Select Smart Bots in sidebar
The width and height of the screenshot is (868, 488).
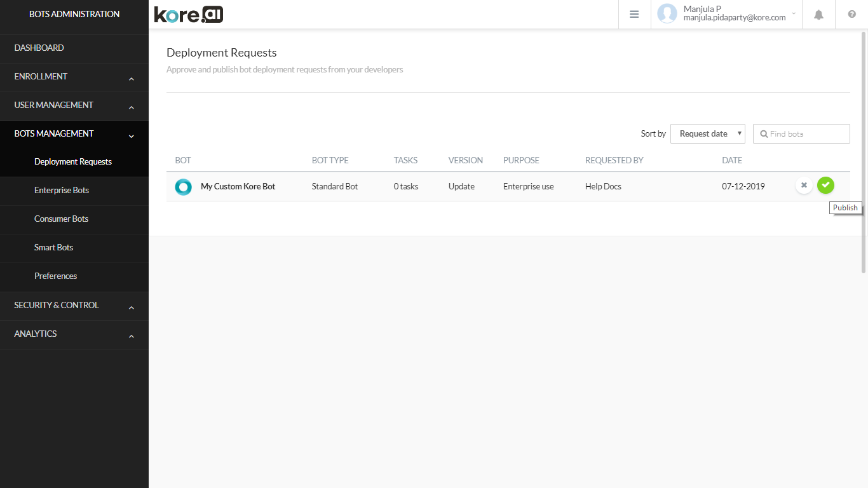click(x=53, y=248)
